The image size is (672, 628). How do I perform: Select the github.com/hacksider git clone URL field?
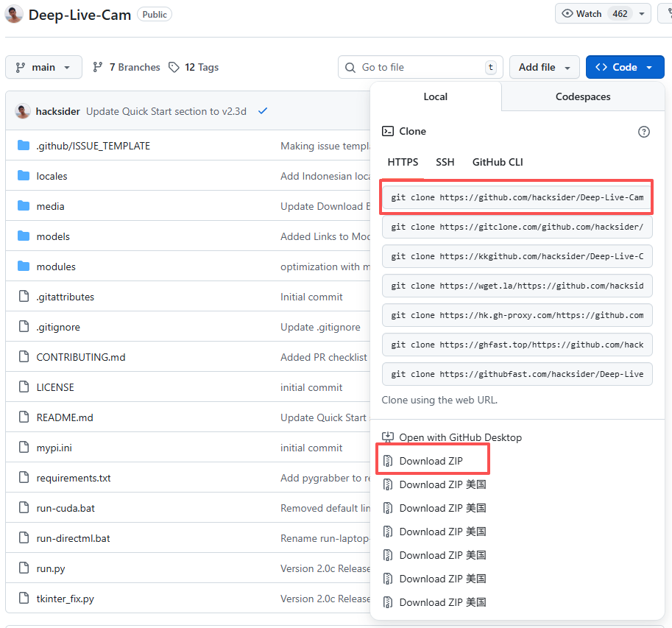(517, 197)
